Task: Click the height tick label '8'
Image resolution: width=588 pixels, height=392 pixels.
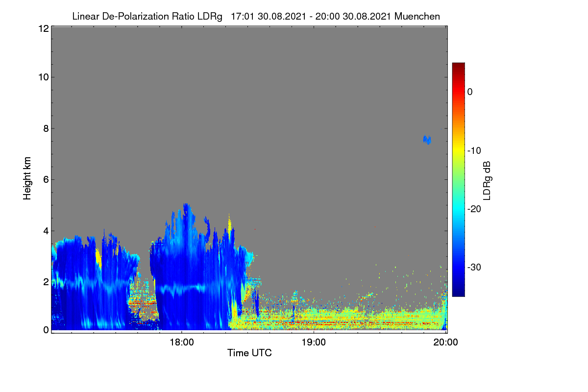Action: pyautogui.click(x=45, y=128)
